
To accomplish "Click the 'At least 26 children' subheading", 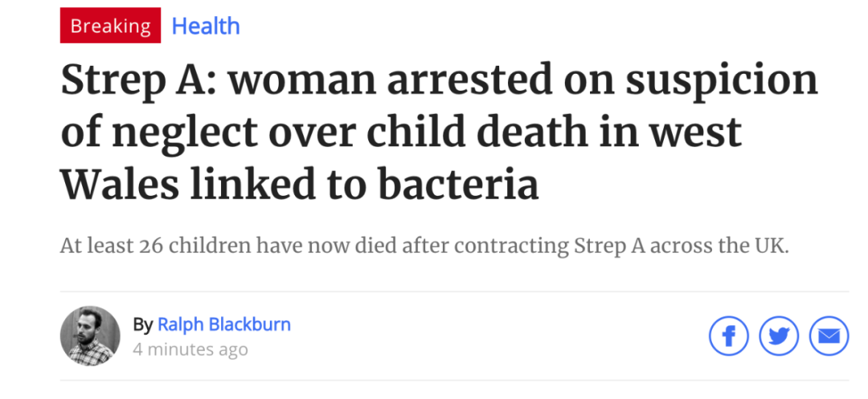I will coord(424,246).
